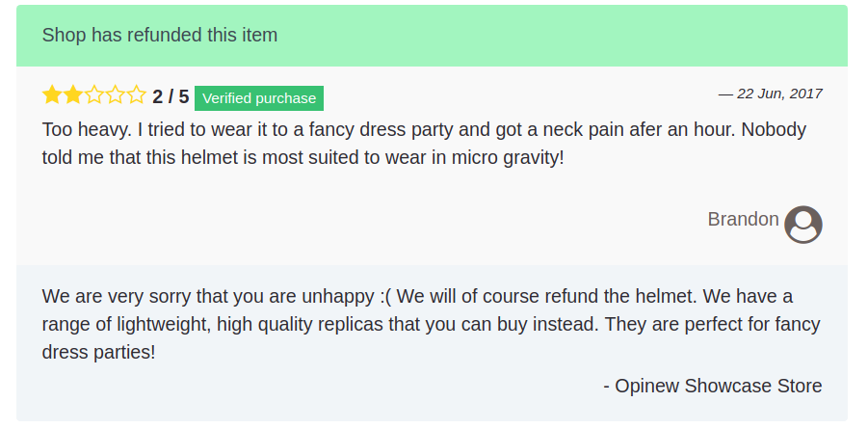Click the 2 / 5 rating score text
The width and height of the screenshot is (868, 429).
pos(171,97)
